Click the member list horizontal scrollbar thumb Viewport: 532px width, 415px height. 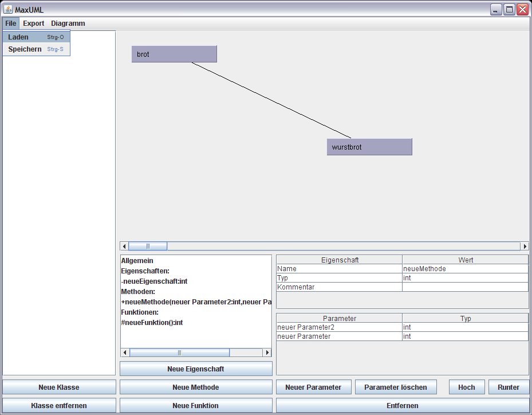[x=179, y=353]
